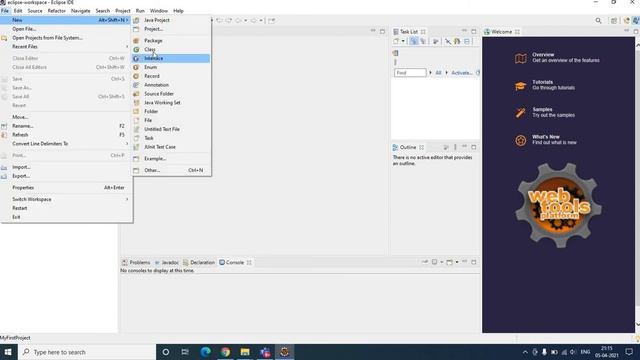The width and height of the screenshot is (640, 360).
Task: Open the Edit menu in menu bar
Action: pyautogui.click(x=18, y=11)
